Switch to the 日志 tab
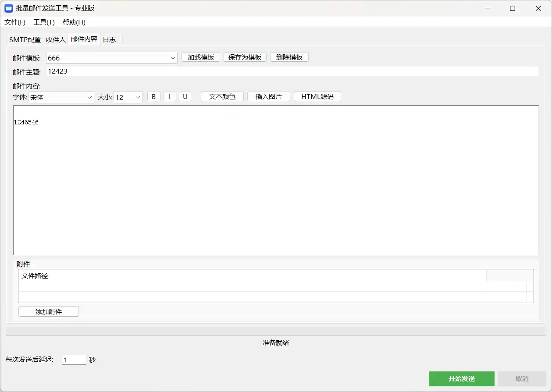The image size is (552, 392). pyautogui.click(x=110, y=39)
